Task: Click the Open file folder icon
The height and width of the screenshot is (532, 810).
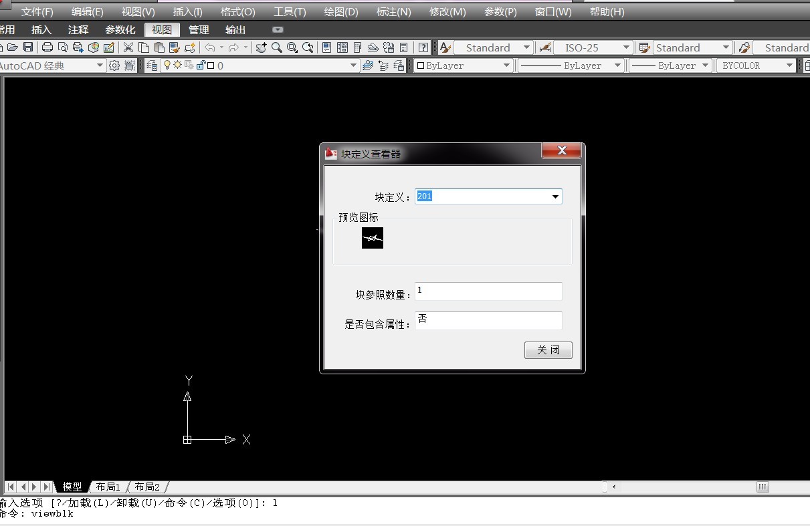Action: pos(13,47)
